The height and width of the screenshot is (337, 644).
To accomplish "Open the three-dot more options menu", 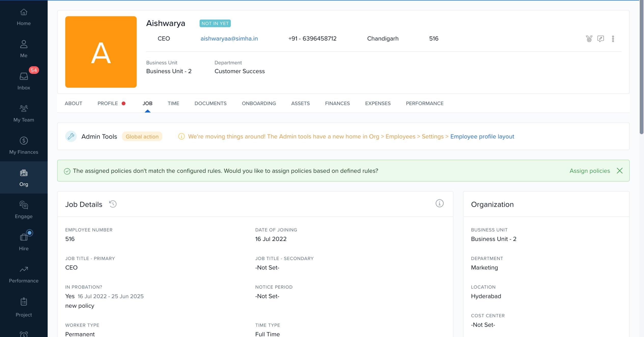I will pos(613,39).
